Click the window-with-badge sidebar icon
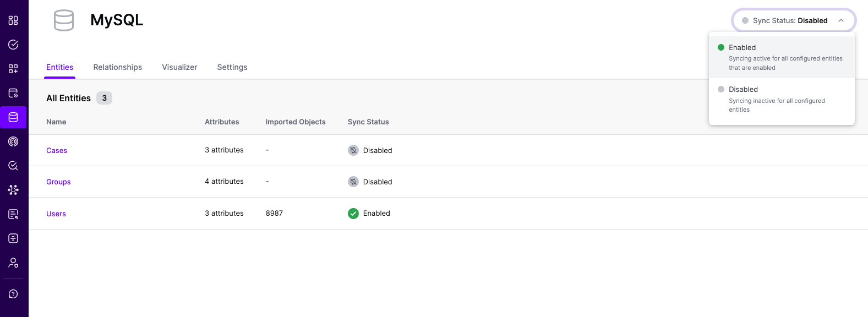The image size is (868, 317). coord(13,93)
